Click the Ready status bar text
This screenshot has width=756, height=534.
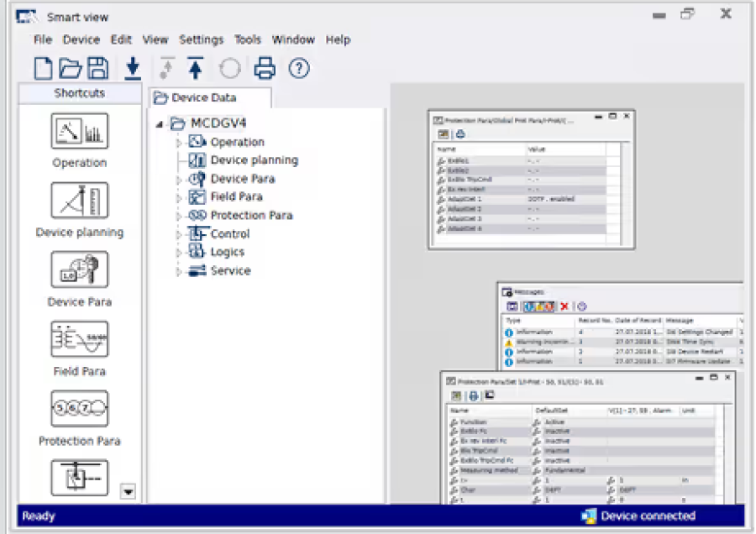(x=39, y=516)
